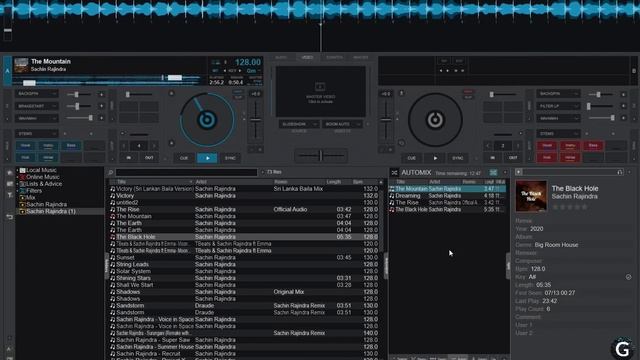Sort the browser by Bpm column
The image size is (640, 360).
coord(358,182)
